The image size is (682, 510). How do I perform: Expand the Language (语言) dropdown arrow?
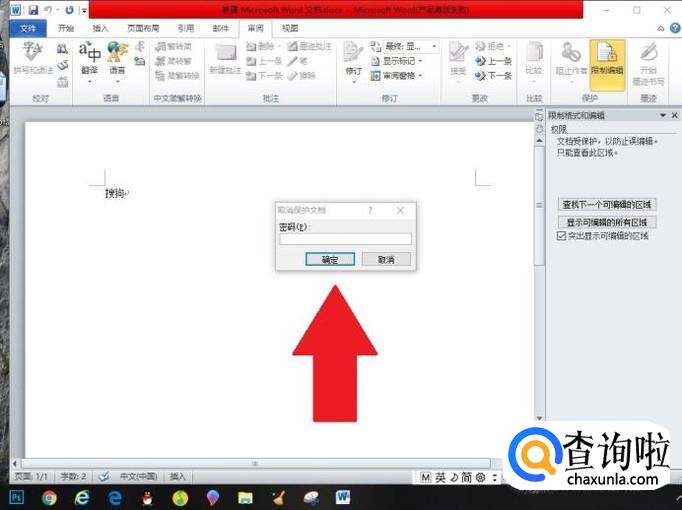[x=117, y=81]
